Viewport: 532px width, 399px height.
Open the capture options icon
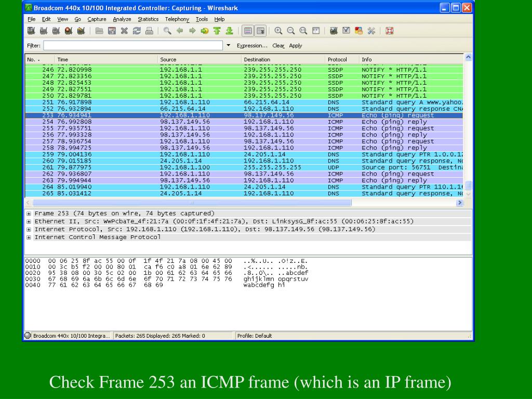[44, 31]
